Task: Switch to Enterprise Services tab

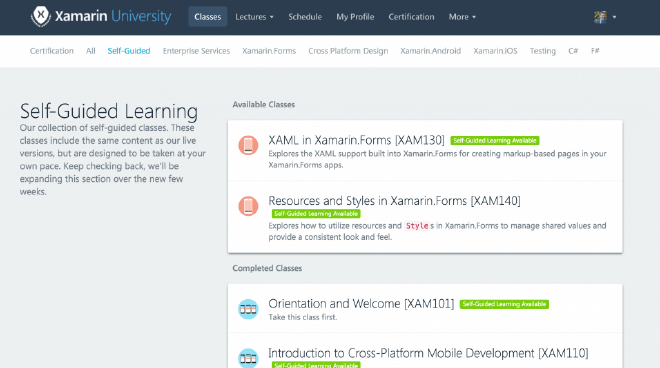Action: [x=197, y=51]
